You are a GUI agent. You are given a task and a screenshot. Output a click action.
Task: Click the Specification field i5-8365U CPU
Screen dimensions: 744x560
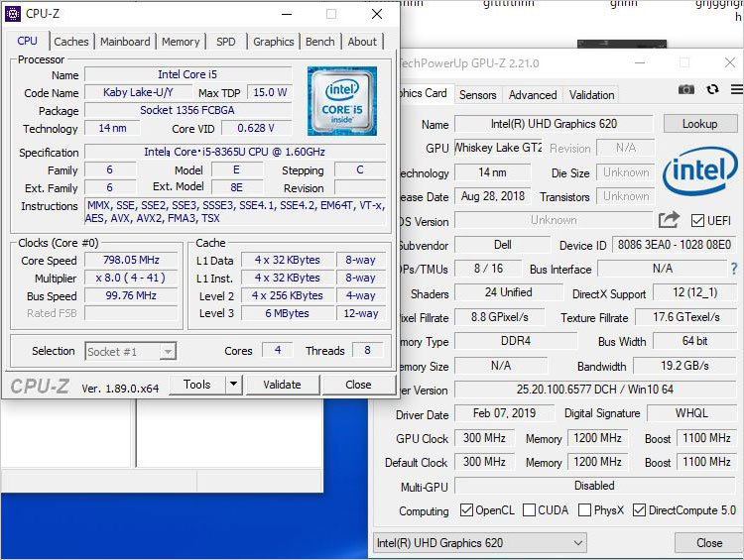point(234,152)
